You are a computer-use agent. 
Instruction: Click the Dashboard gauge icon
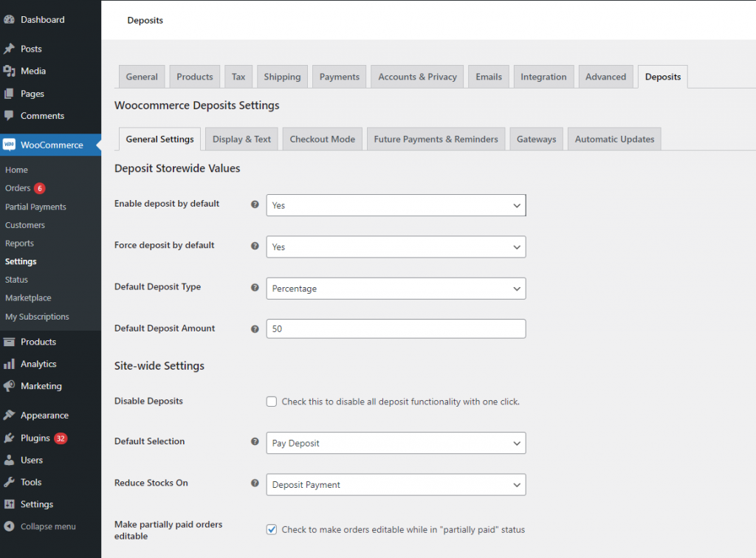click(x=9, y=20)
